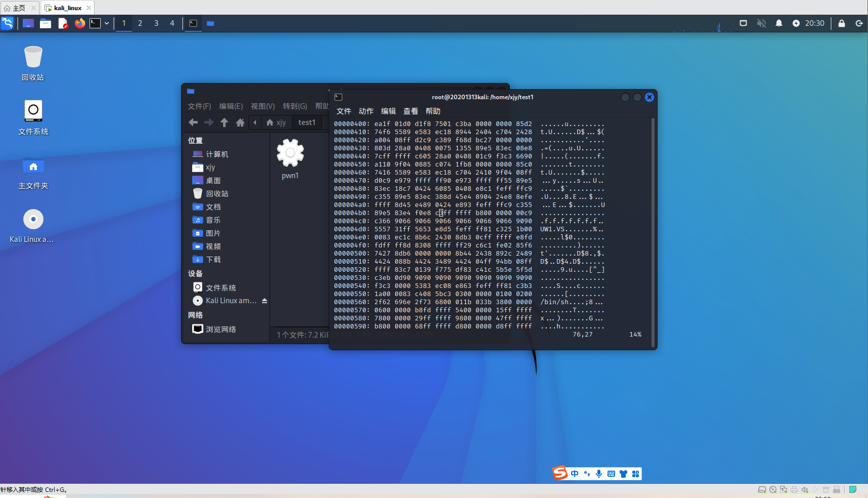Click the display icon in the system tray

coord(744,23)
